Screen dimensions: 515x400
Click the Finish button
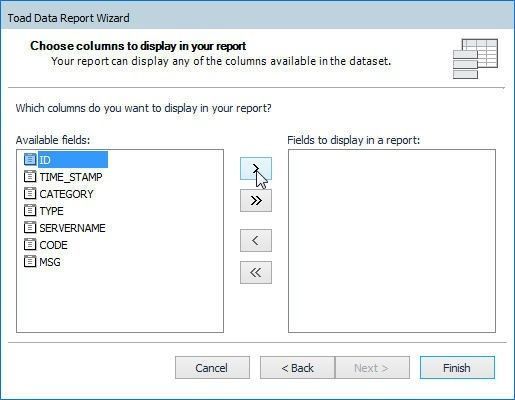click(x=457, y=368)
